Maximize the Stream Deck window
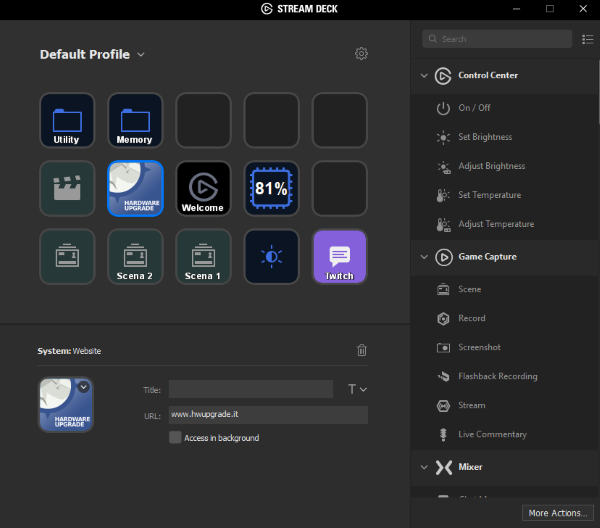Viewport: 600px width, 528px height. coord(549,9)
